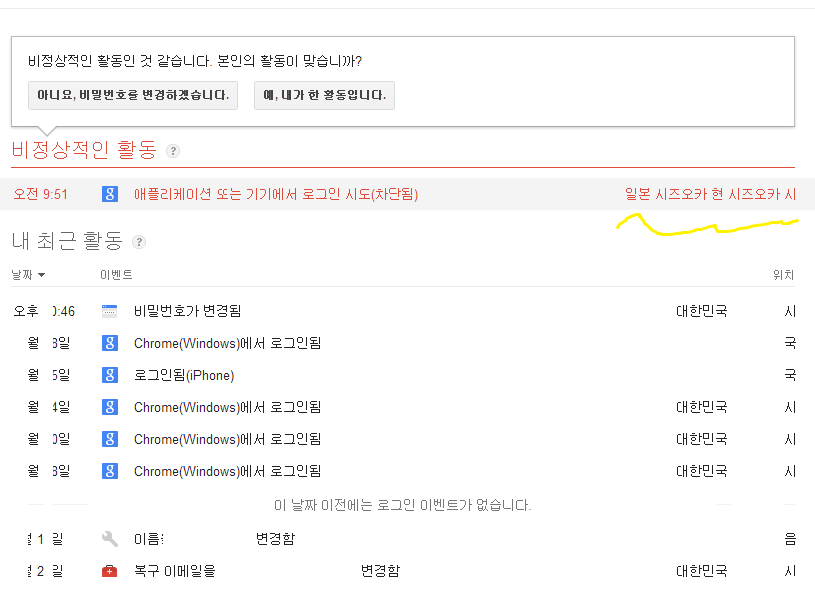Click the '아니요, 비밀번호를 변경하겠습니다.' button
The image size is (815, 590).
point(133,95)
